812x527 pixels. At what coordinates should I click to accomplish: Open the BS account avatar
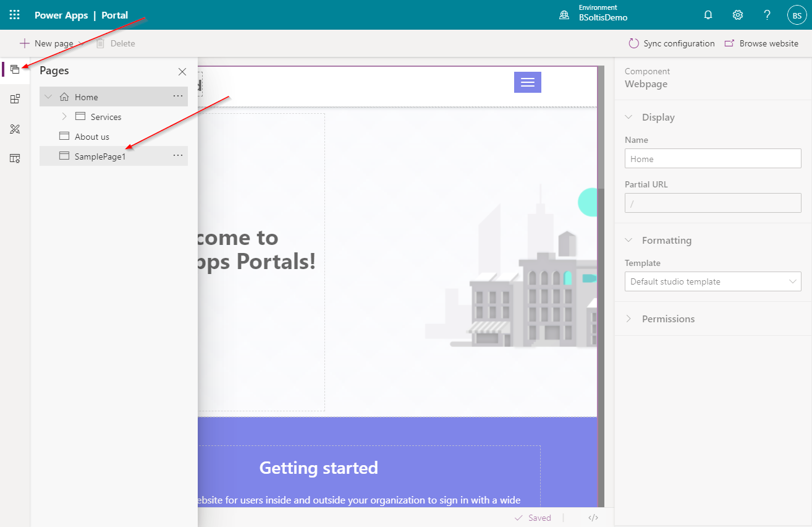click(x=797, y=15)
